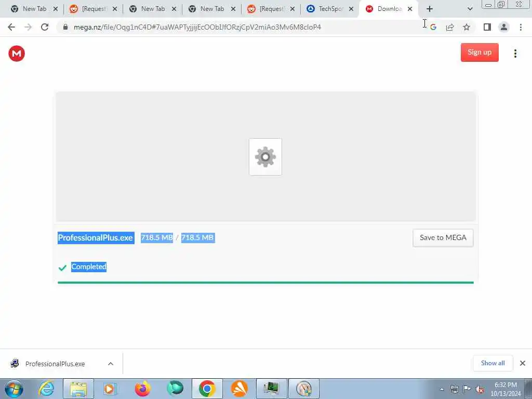Click the Chrome taskbar icon
This screenshot has height=399, width=532.
[207, 389]
